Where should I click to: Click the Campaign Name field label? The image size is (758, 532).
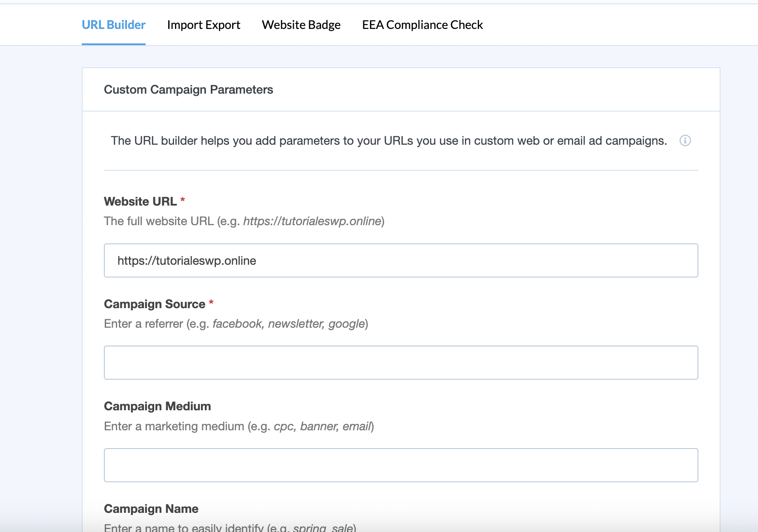(x=151, y=509)
